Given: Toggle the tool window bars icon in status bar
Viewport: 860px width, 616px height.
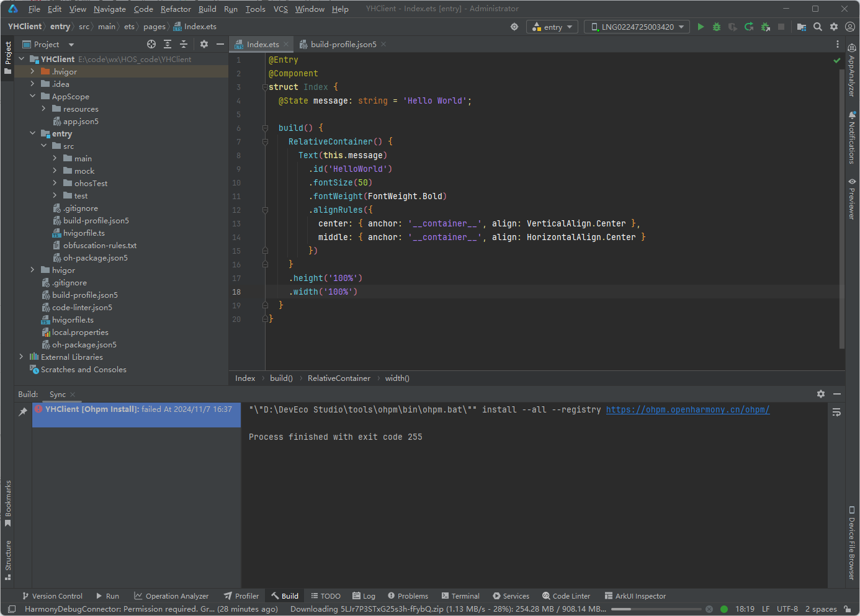Looking at the screenshot, I should 12,609.
